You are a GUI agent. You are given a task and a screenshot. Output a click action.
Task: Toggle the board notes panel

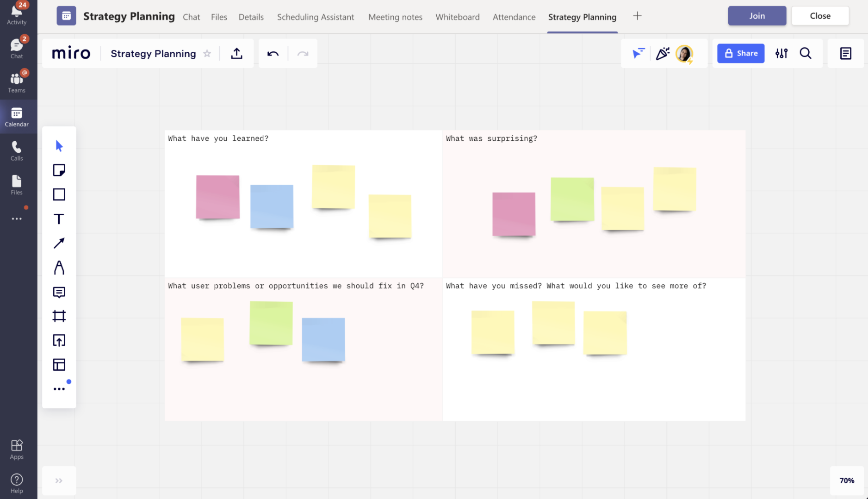point(845,54)
